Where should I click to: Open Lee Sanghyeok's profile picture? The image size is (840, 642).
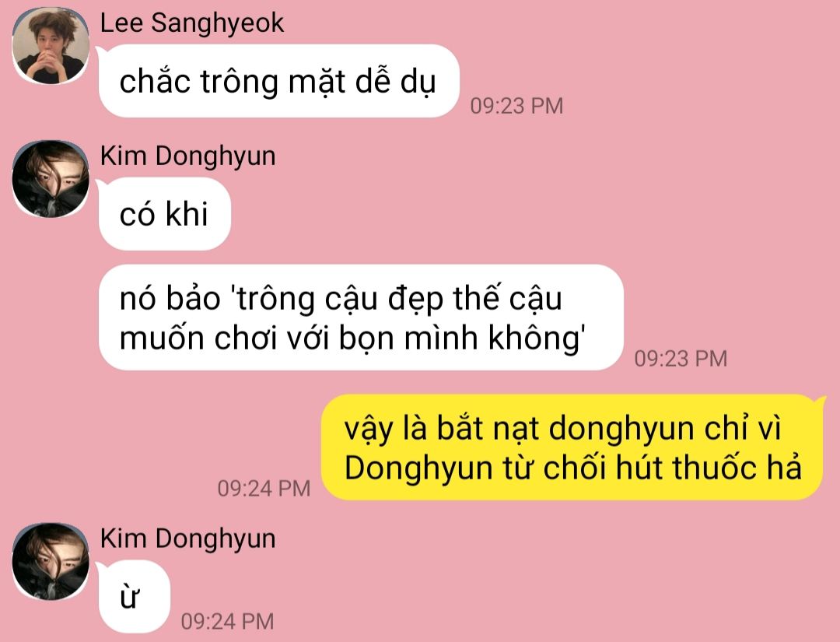51,46
